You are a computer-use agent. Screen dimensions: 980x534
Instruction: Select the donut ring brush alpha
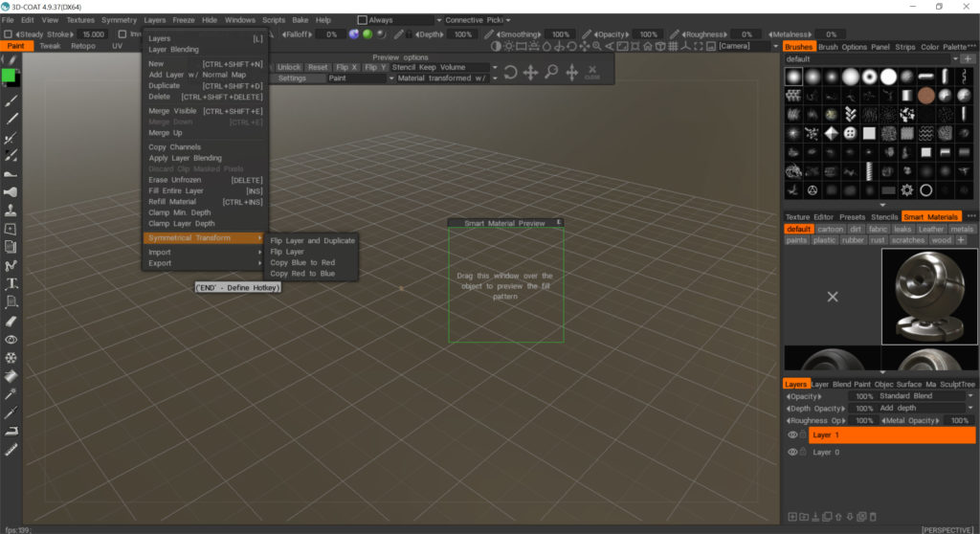click(869, 77)
